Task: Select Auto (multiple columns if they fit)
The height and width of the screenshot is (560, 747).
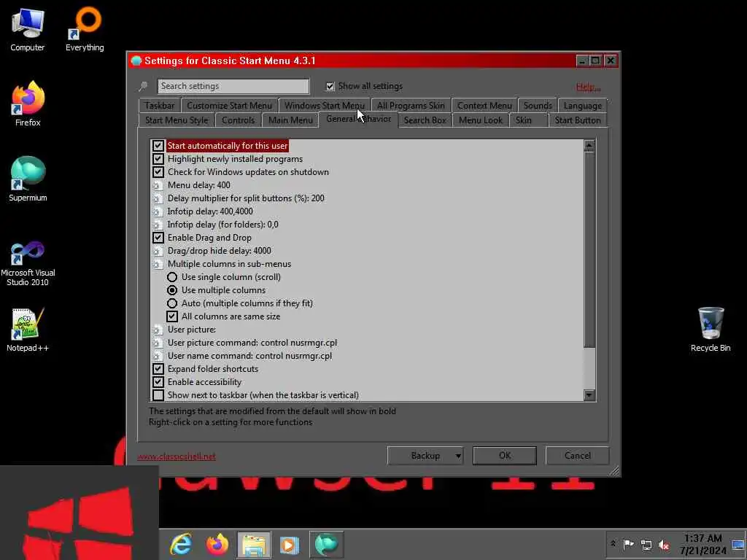Action: click(172, 303)
